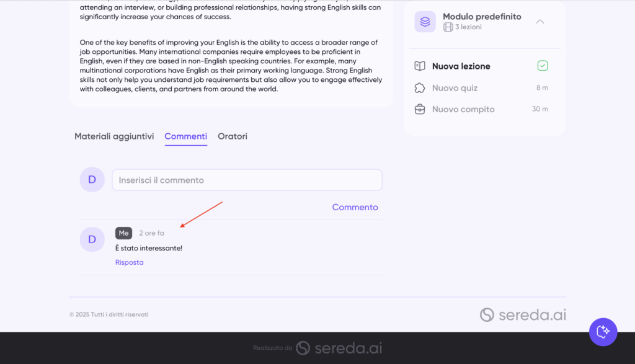Collapse the Modulo predefinito section

pos(540,22)
